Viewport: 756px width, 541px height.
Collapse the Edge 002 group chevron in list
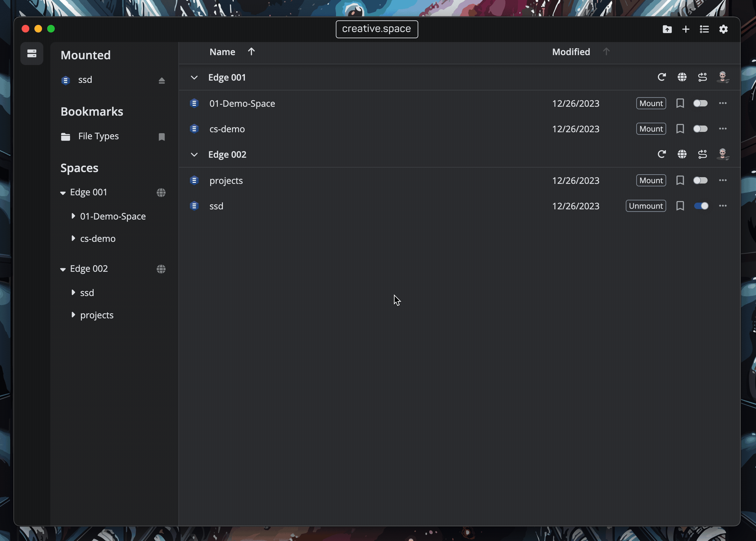[x=194, y=155]
